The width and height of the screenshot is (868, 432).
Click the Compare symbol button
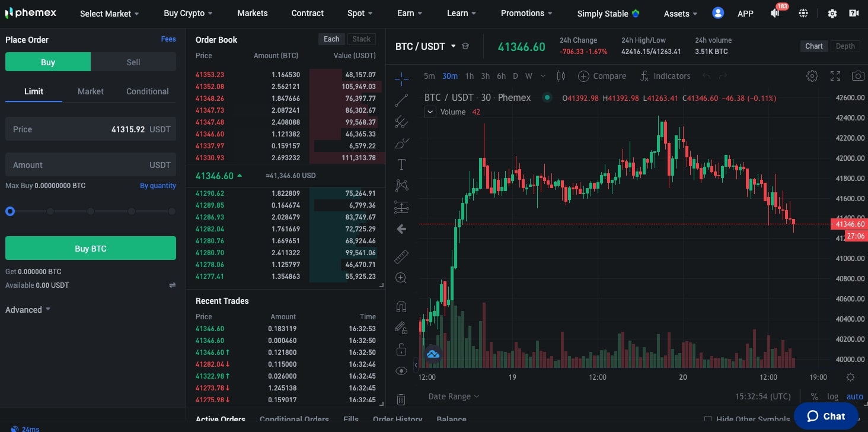tap(602, 76)
